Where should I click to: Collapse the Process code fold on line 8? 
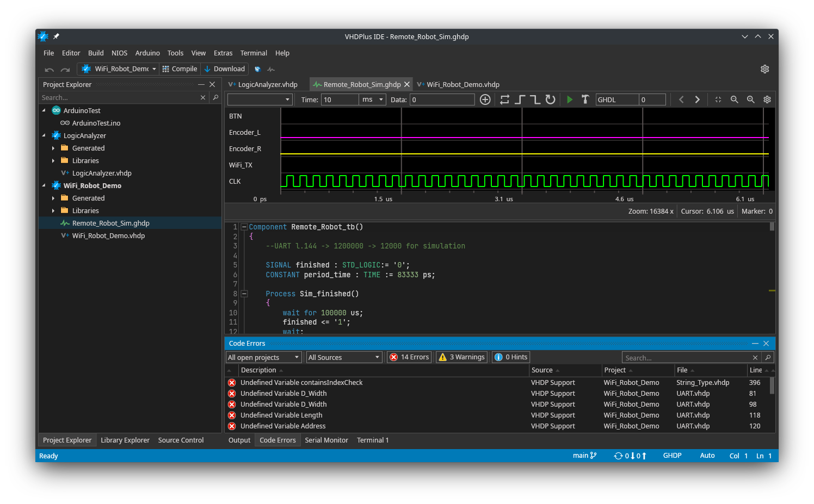coord(244,294)
